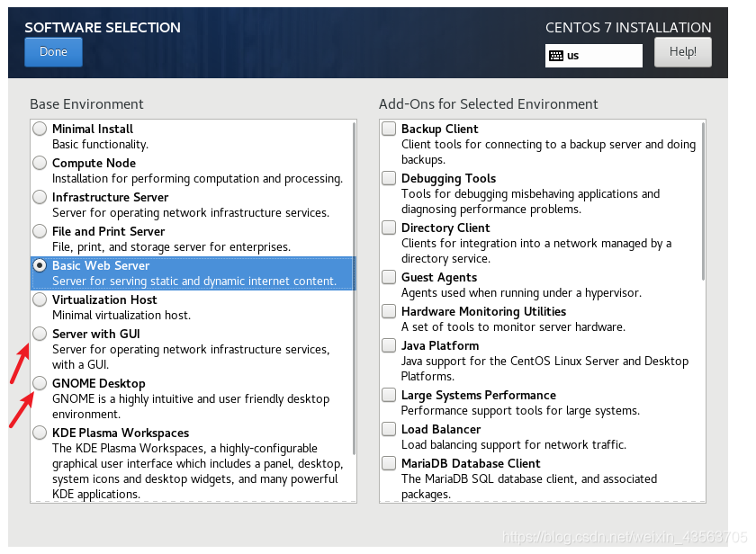The image size is (756, 554).
Task: Click the Done button
Action: tap(53, 52)
